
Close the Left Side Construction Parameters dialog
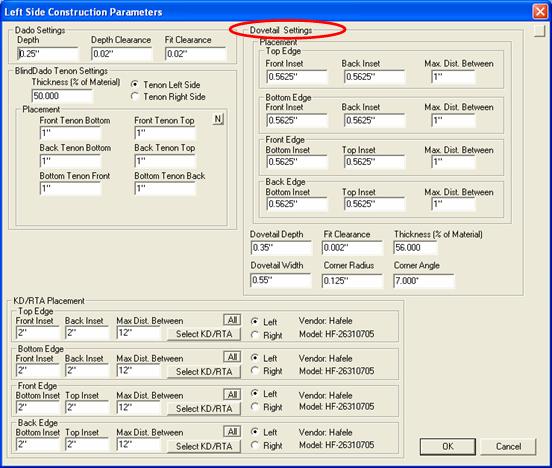click(540, 12)
